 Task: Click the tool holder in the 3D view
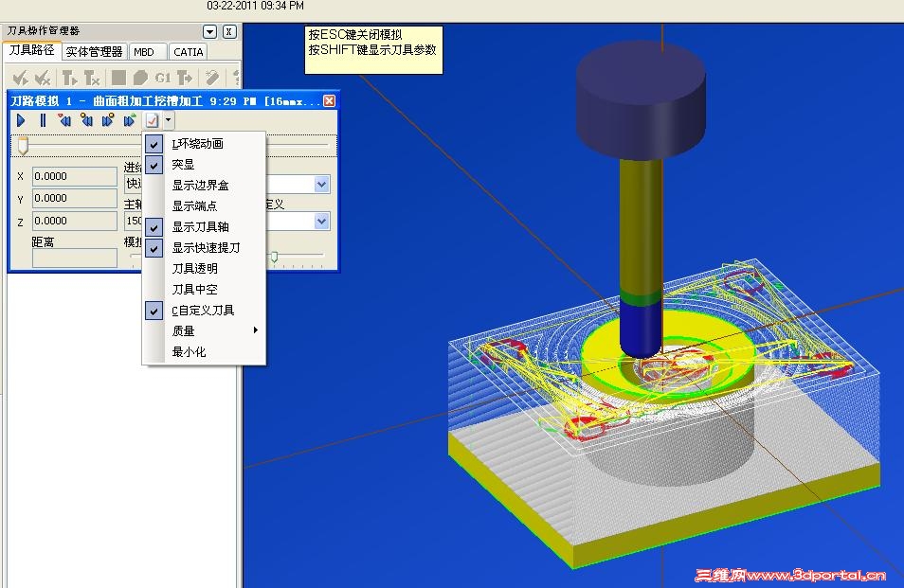point(642,100)
